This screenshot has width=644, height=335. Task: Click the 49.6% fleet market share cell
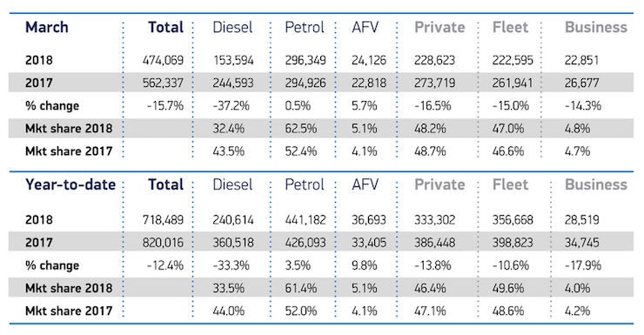508,288
